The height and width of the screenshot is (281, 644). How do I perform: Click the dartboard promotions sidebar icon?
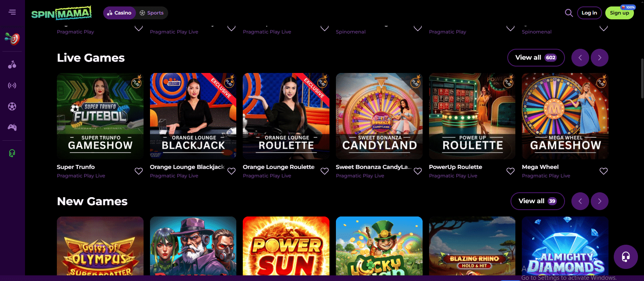(12, 39)
